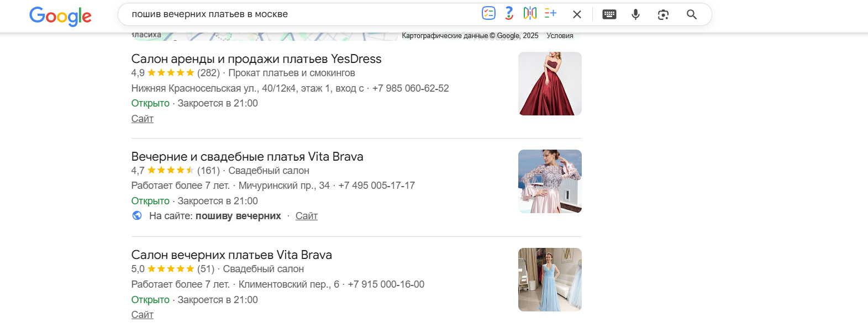Open the on-screen keyboard input tool

(609, 14)
